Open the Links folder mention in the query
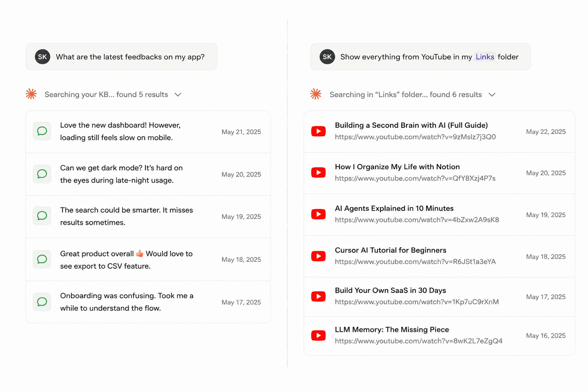588x392 pixels. point(485,57)
